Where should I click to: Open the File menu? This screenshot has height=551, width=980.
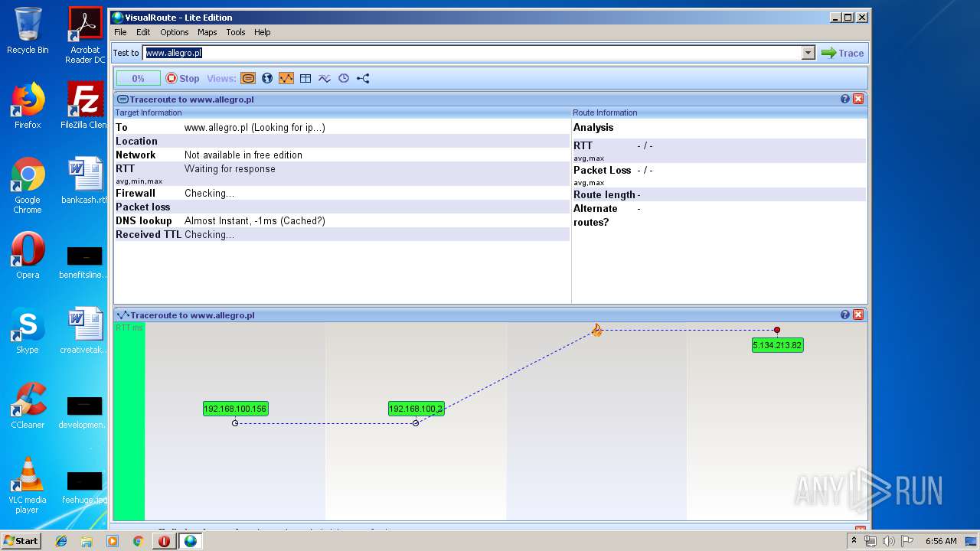[120, 32]
